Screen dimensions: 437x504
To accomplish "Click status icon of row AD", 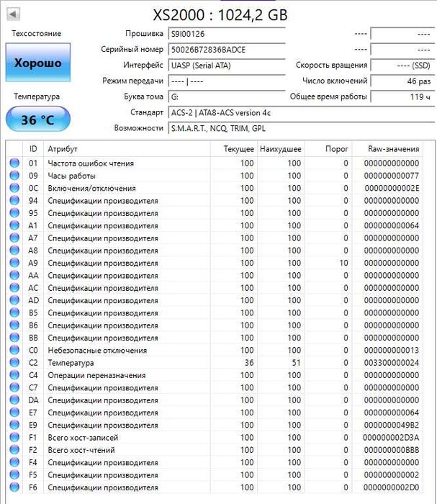I will tap(14, 300).
